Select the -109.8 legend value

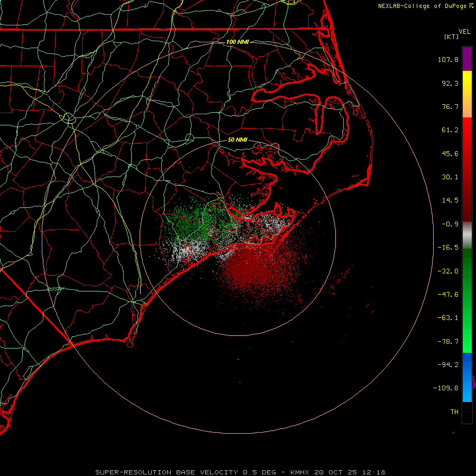click(x=446, y=388)
